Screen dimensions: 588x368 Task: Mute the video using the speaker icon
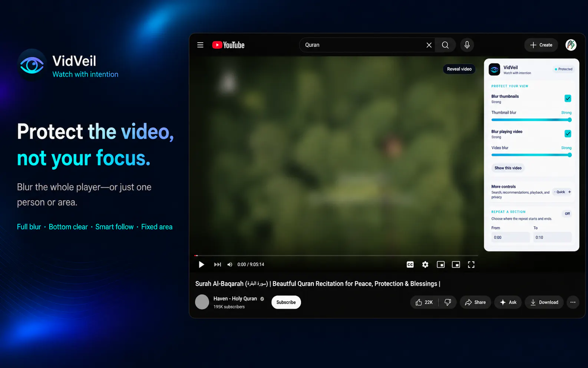230,264
